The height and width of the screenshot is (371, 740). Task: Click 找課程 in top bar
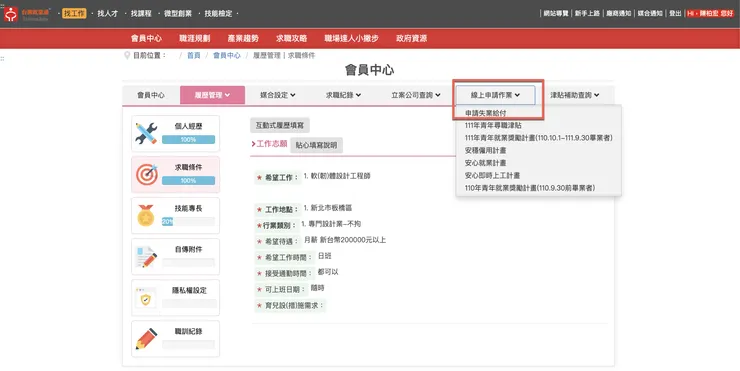coord(141,14)
